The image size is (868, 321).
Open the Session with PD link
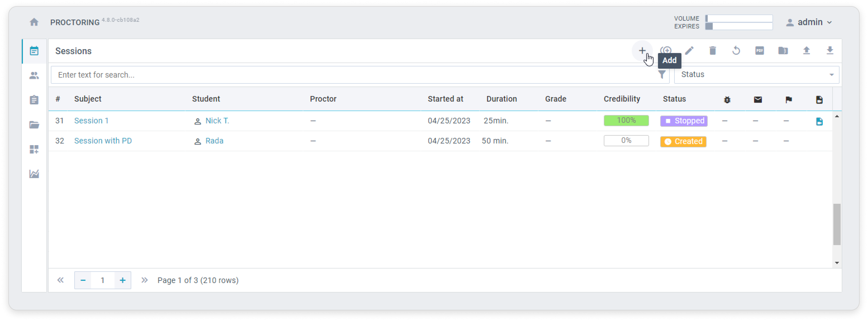click(103, 141)
